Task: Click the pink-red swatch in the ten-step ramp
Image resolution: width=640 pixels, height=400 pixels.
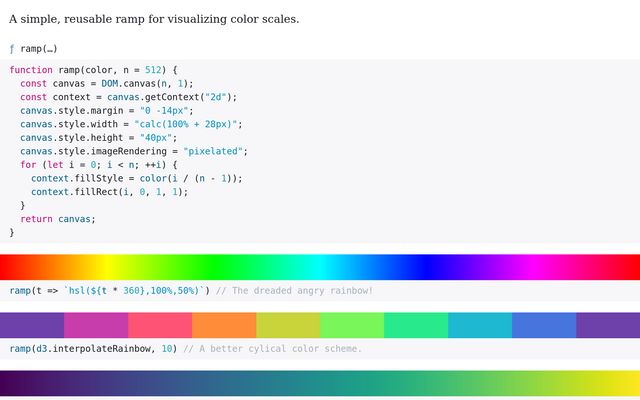Action: [x=160, y=325]
